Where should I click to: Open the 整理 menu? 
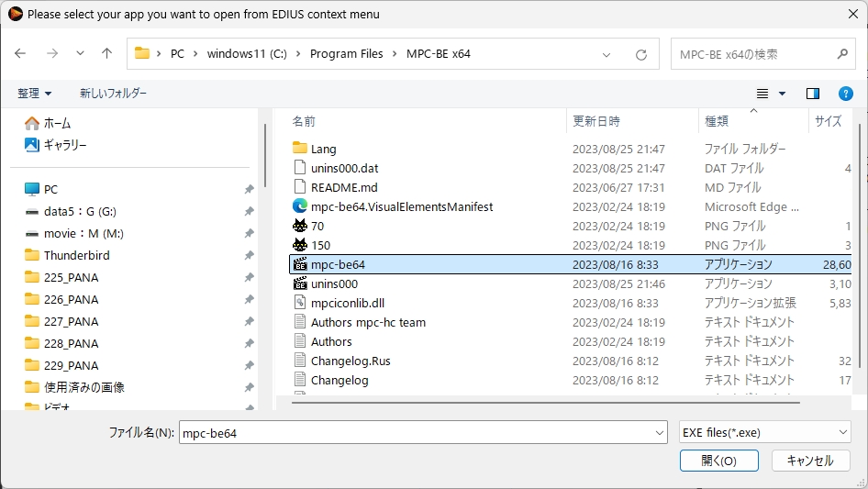(34, 93)
